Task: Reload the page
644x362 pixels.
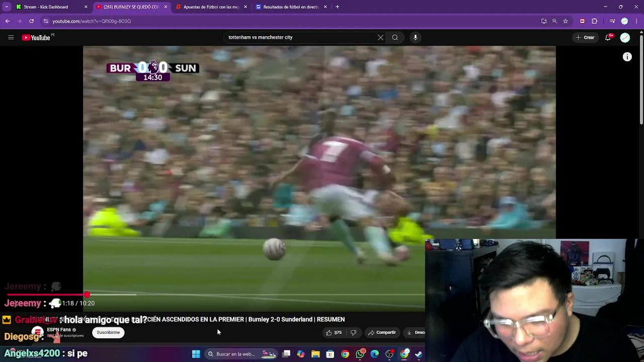Action: [x=31, y=21]
